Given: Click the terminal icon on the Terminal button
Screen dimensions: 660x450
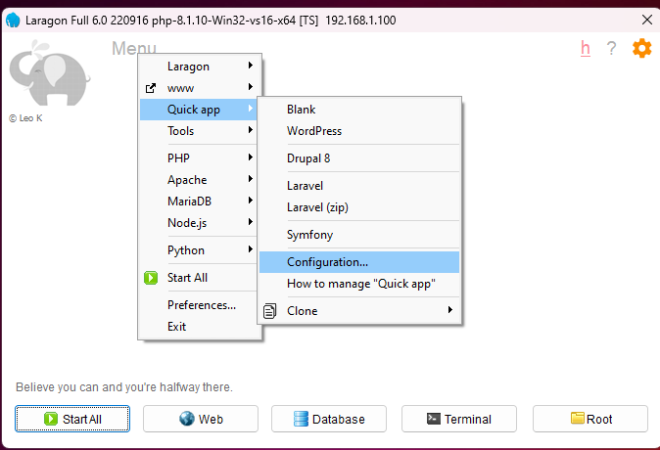Looking at the screenshot, I should (x=434, y=418).
